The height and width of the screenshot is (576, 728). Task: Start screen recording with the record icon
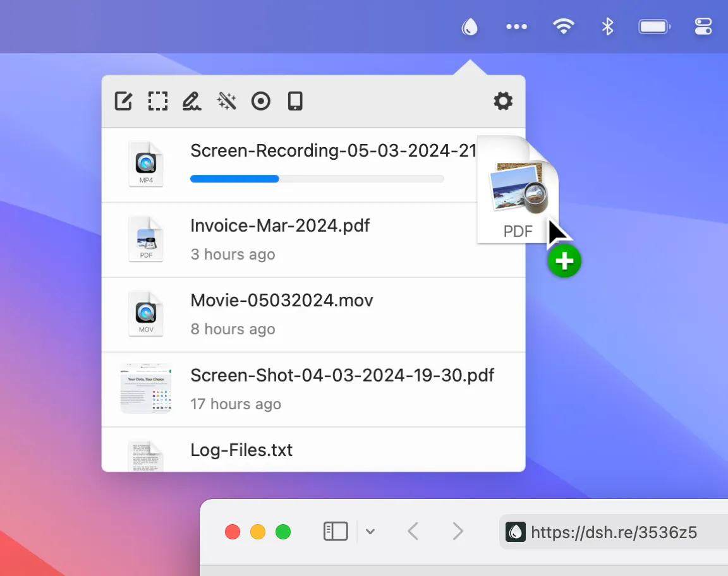click(260, 101)
